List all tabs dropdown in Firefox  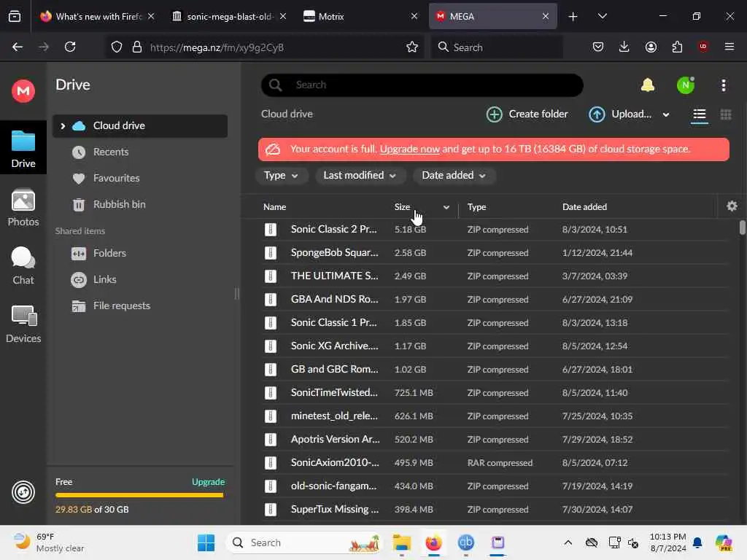[602, 16]
